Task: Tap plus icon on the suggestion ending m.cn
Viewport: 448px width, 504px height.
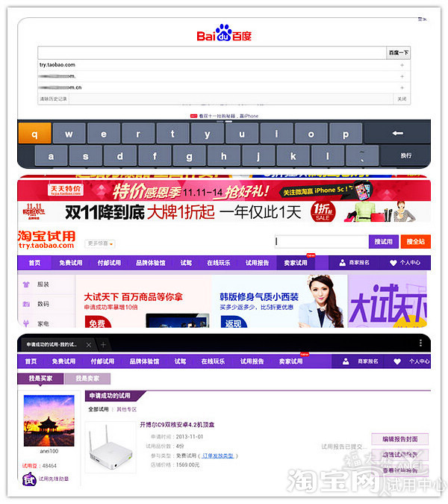Action: [402, 87]
